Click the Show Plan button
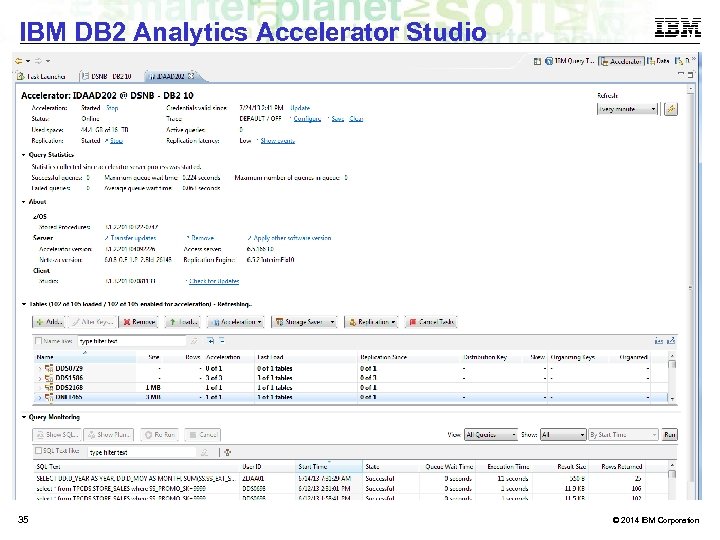Screen dimensions: 720x540 [109, 434]
